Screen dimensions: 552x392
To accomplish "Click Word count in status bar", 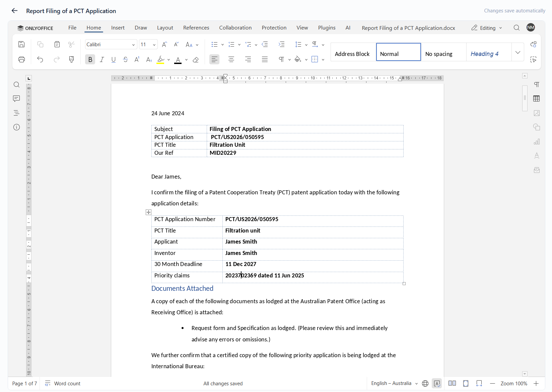I will pos(63,383).
